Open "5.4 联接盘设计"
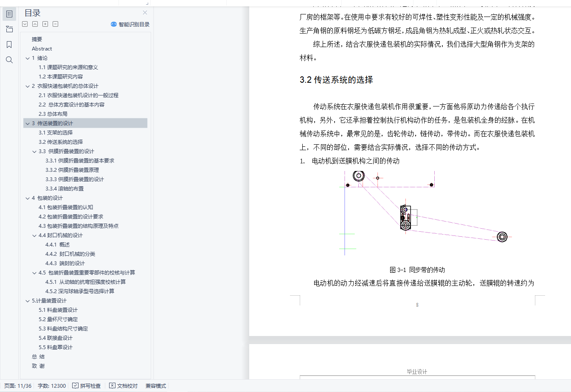571x392 pixels. tap(56, 338)
